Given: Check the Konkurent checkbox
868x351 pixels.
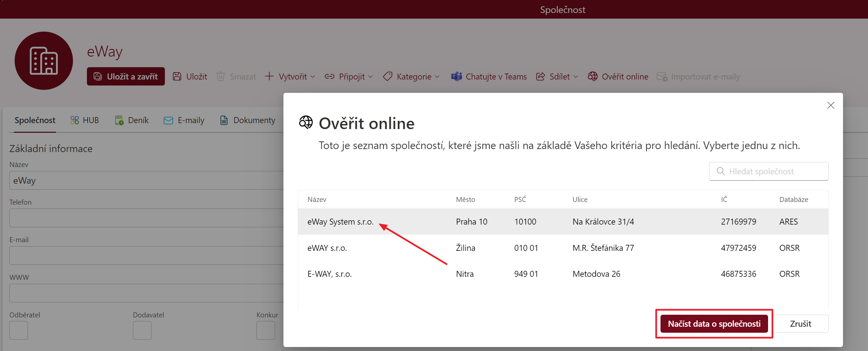Looking at the screenshot, I should (265, 330).
